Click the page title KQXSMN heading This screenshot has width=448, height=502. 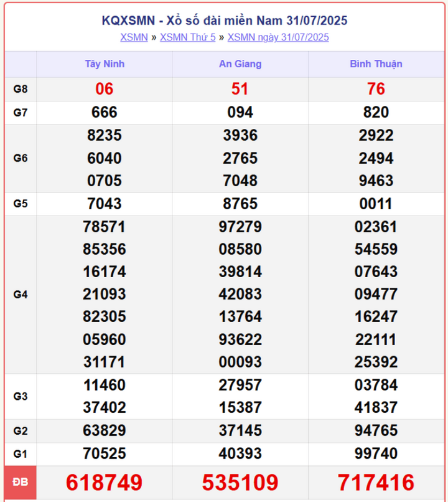coord(225,21)
